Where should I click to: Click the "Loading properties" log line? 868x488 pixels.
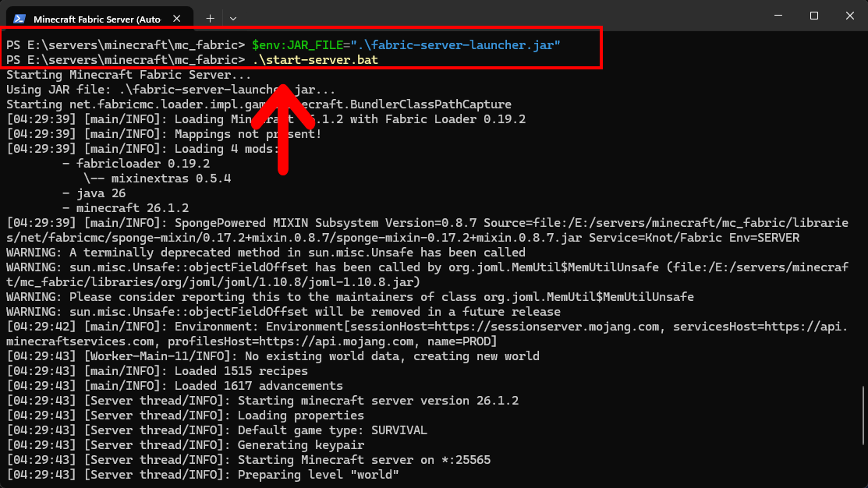coord(185,415)
